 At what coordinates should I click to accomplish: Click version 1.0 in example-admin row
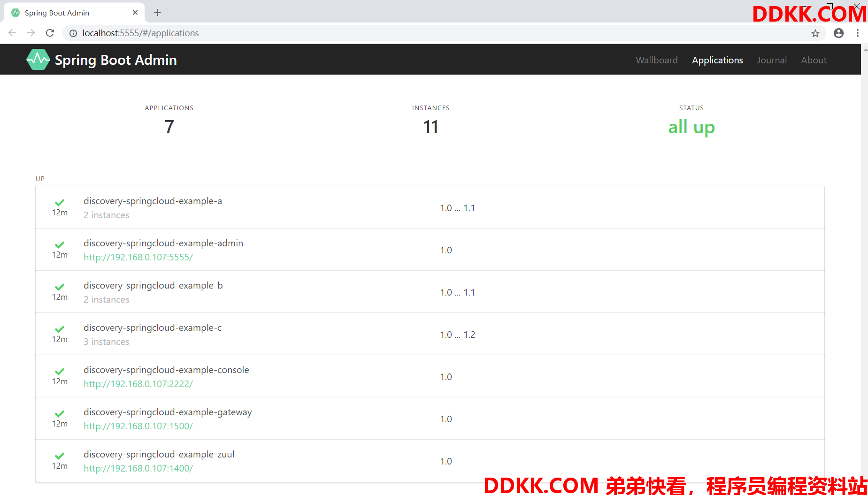point(446,250)
